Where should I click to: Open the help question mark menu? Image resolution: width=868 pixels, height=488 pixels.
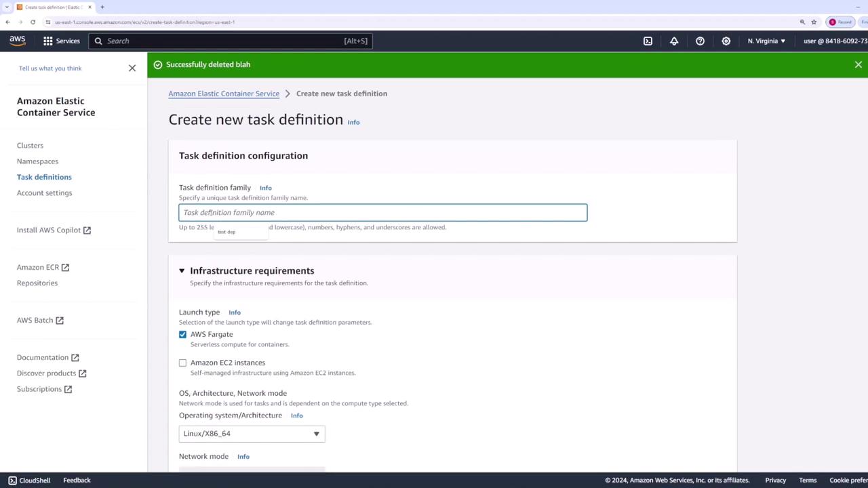pyautogui.click(x=700, y=41)
